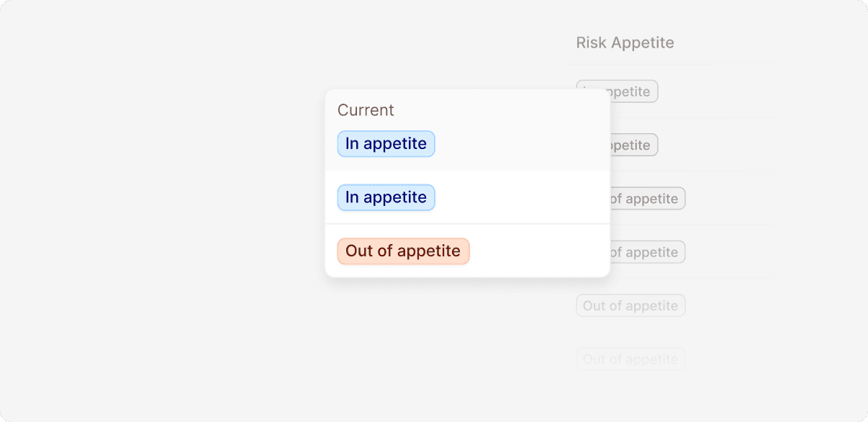This screenshot has height=422, width=868.
Task: Open the second row's risk appetite badge
Action: click(x=635, y=145)
